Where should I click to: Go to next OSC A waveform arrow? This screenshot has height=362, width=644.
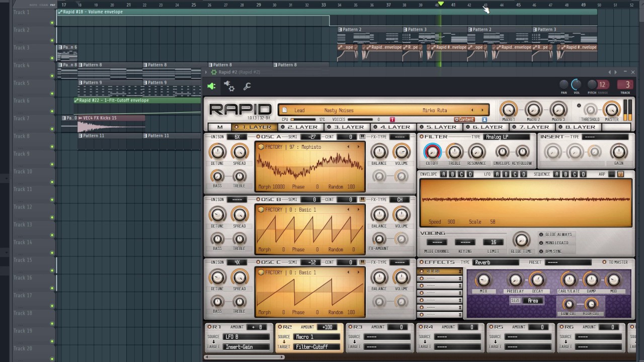(358, 147)
